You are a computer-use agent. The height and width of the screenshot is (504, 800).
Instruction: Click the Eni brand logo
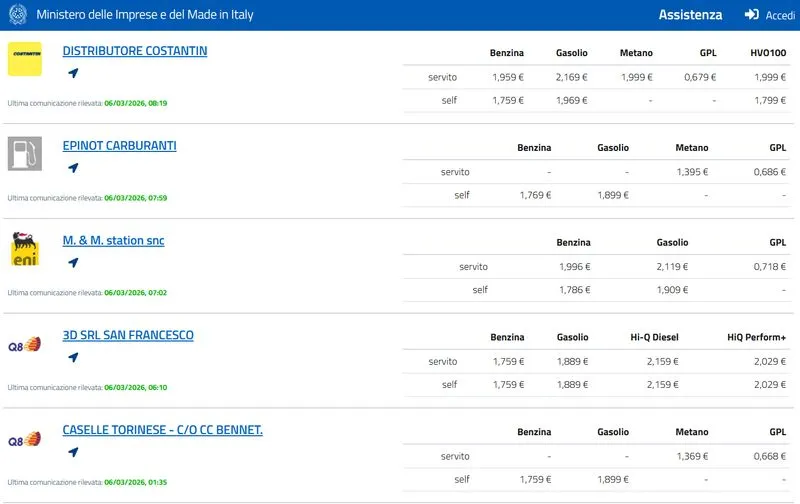coord(25,249)
